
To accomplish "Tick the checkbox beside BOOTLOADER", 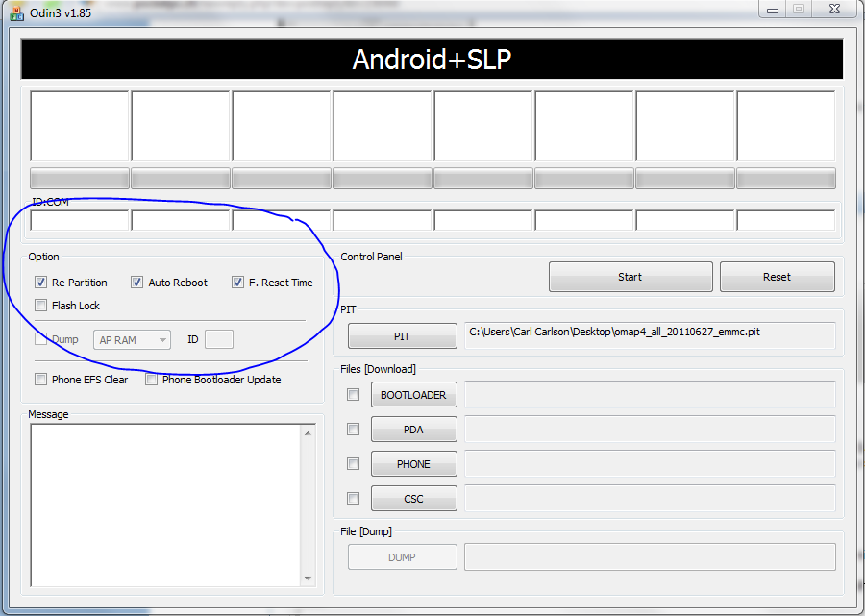I will (353, 395).
